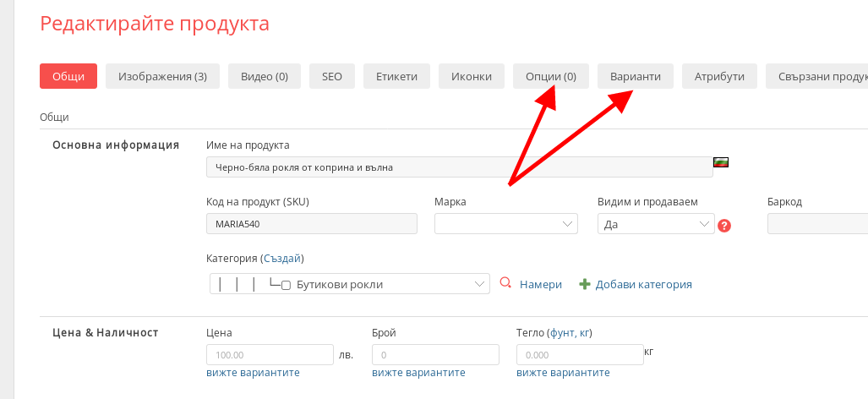
Task: Expand the Марка dropdown
Action: tap(505, 224)
